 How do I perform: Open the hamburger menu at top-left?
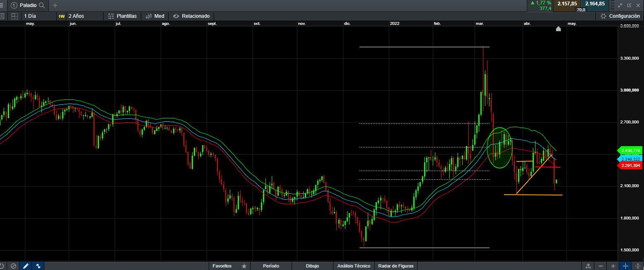point(2,5)
